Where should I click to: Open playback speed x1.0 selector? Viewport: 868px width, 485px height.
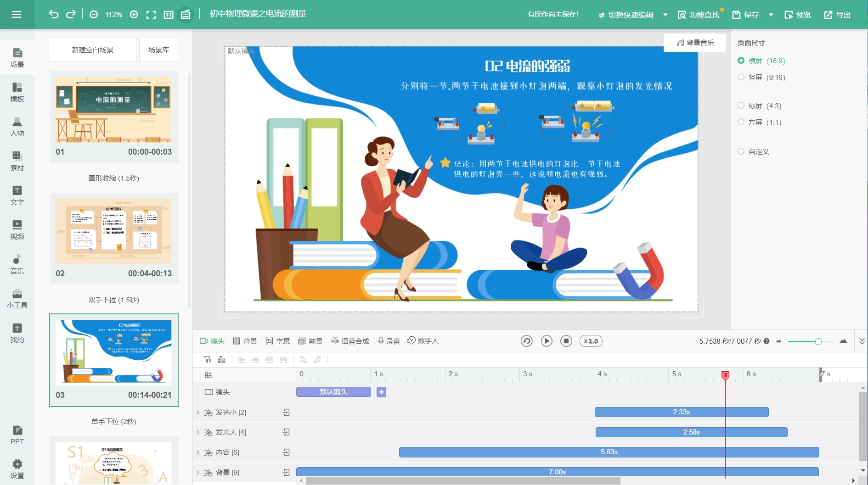point(591,341)
